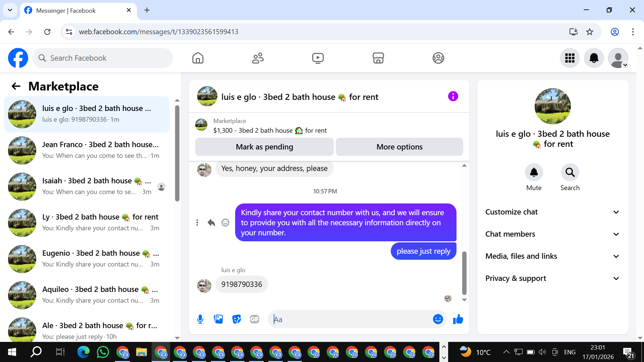Open conversation information purple icon
Screen dimensions: 644x362
[453, 97]
